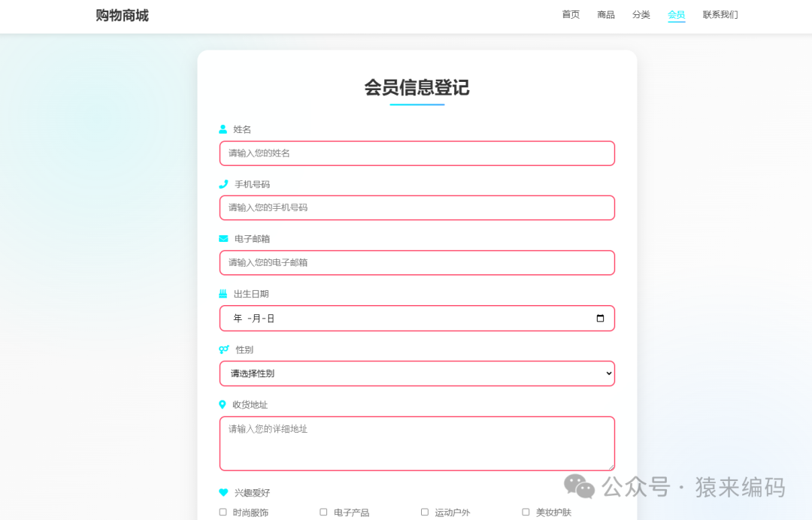Viewport: 812px width, 520px height.
Task: Click the 性别 field label
Action: pyautogui.click(x=244, y=349)
